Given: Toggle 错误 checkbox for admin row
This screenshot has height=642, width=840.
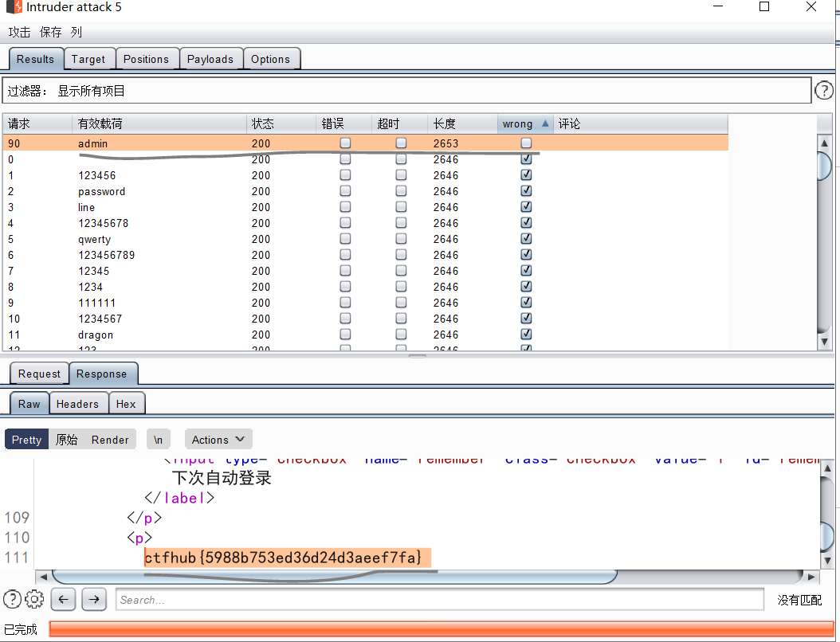Looking at the screenshot, I should tap(346, 143).
